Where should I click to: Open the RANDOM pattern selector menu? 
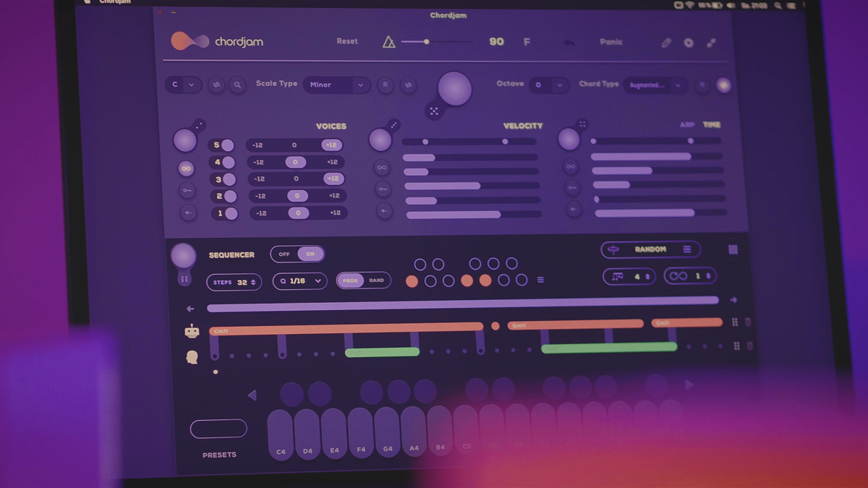650,249
